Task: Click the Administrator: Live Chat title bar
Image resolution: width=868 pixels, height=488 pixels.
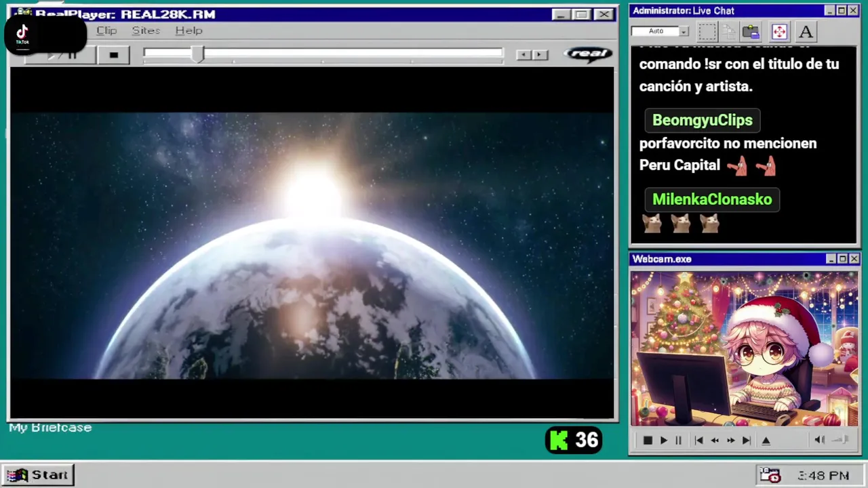Action: click(x=745, y=11)
